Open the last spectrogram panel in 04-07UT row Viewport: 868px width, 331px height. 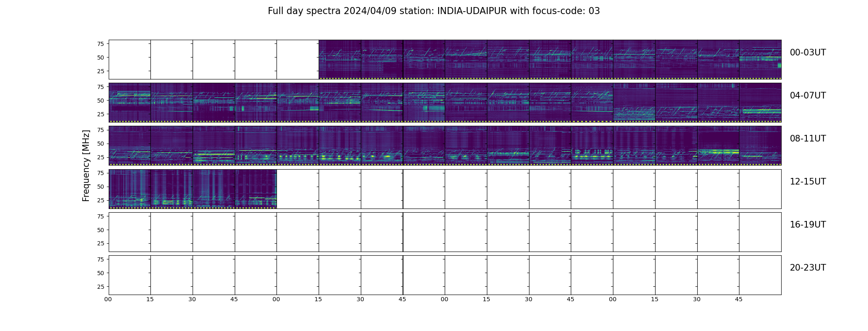click(x=760, y=103)
